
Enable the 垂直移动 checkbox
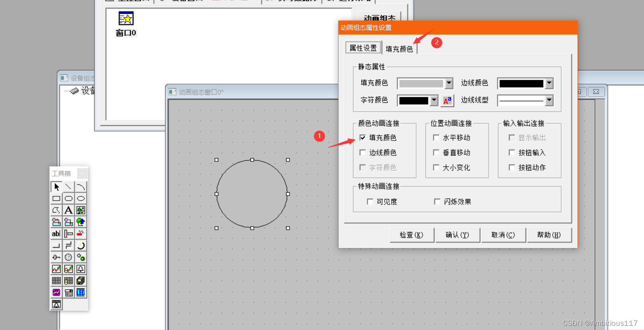click(436, 152)
